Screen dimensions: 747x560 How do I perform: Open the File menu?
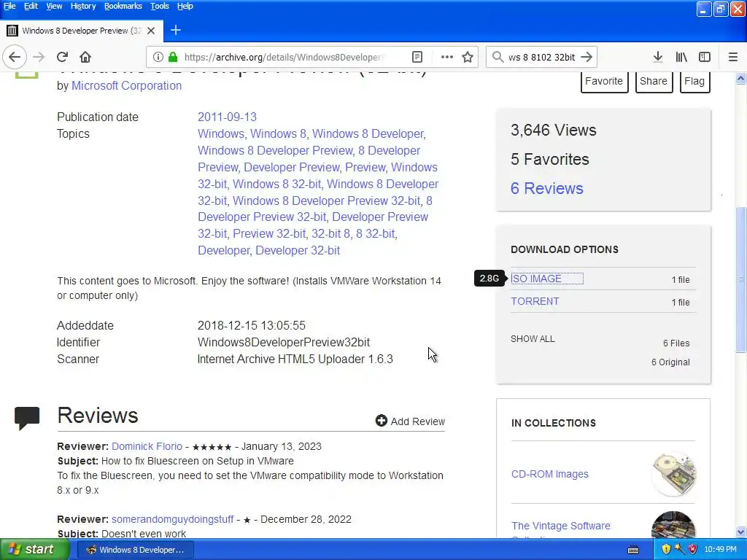[9, 6]
